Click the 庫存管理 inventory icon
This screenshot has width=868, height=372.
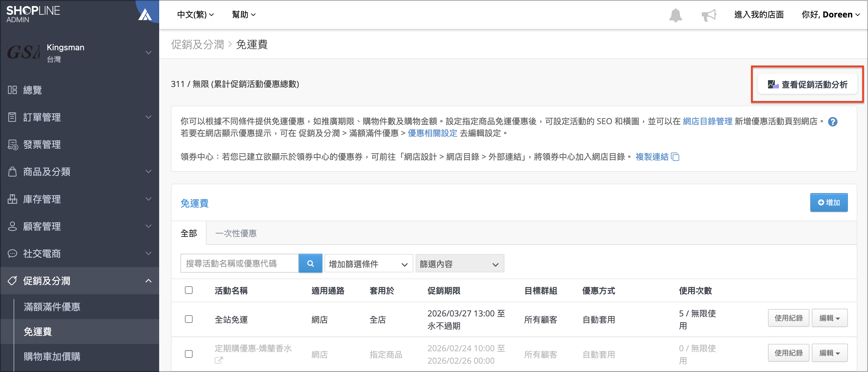pos(12,199)
